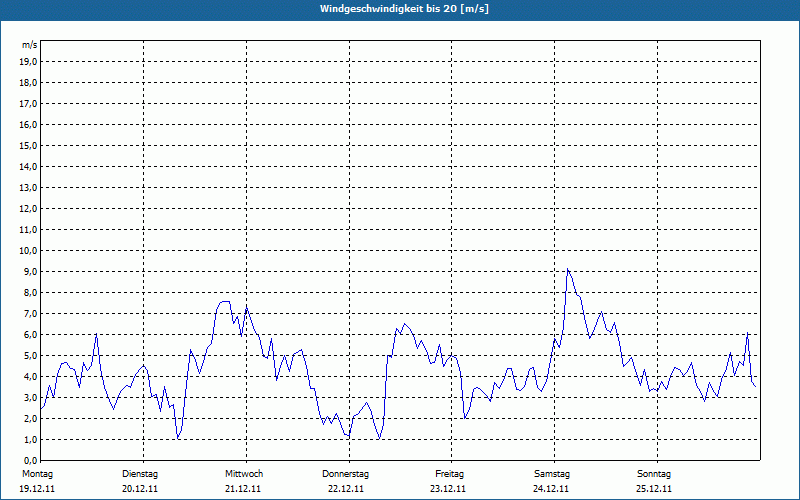This screenshot has width=800, height=500.
Task: Click the 6,0 axis value
Action: [x=30, y=334]
